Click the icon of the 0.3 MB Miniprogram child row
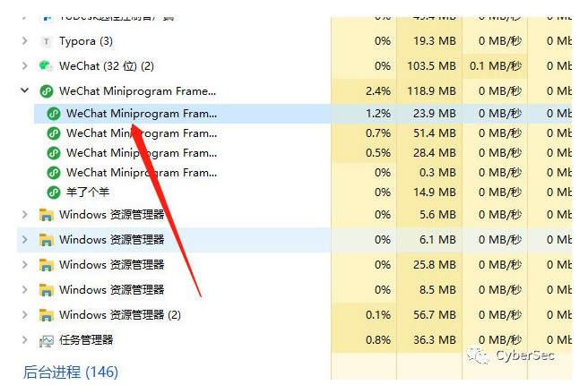 [x=54, y=173]
